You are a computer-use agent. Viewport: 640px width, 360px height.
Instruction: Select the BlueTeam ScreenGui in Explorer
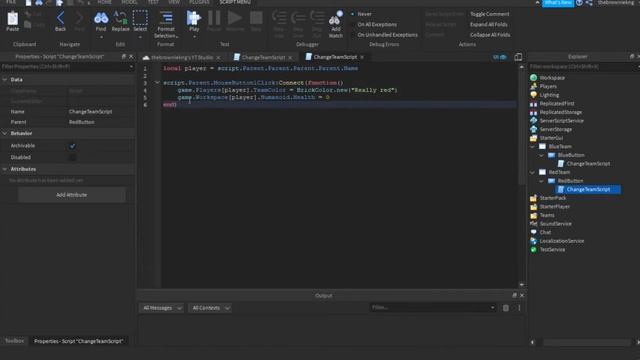[x=560, y=146]
